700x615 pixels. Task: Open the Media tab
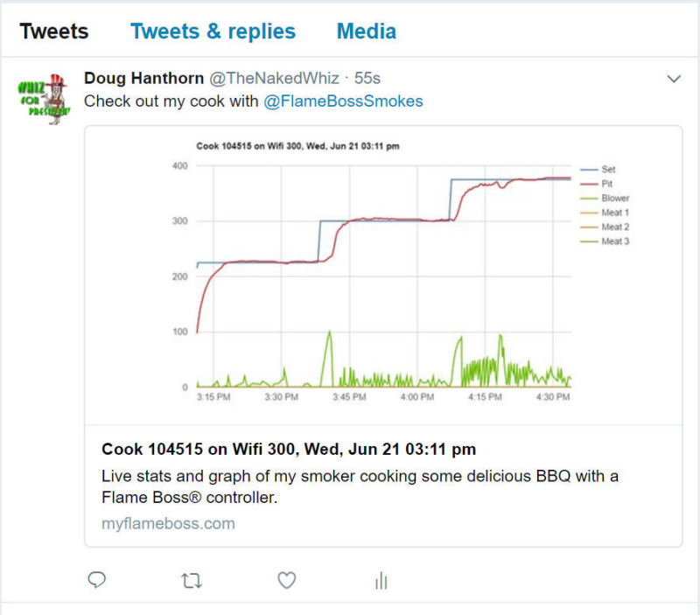366,31
